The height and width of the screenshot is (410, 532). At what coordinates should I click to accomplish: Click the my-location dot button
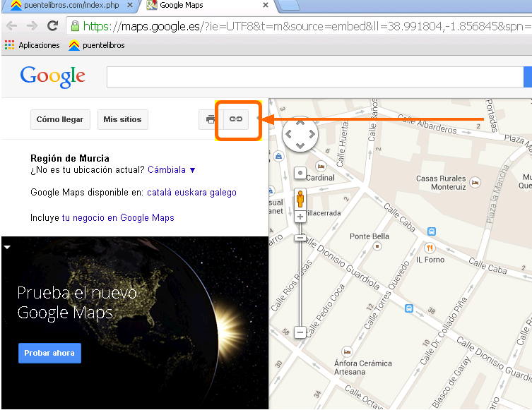pyautogui.click(x=300, y=173)
